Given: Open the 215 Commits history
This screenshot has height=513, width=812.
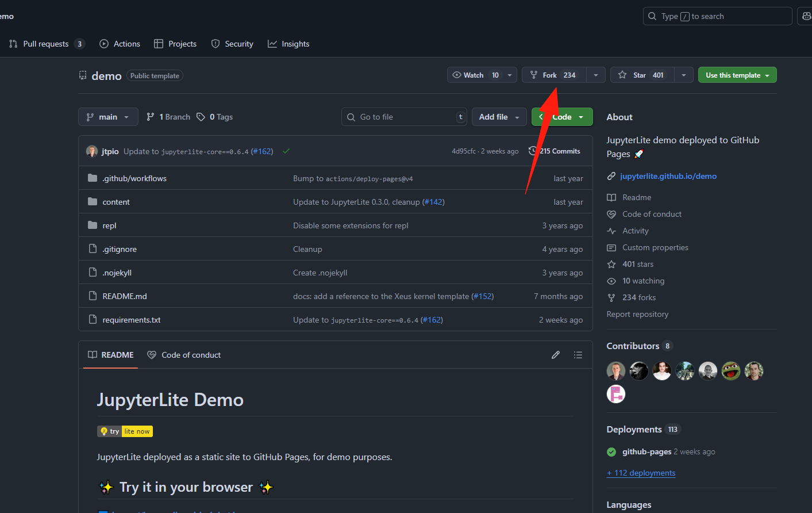Looking at the screenshot, I should coord(555,151).
